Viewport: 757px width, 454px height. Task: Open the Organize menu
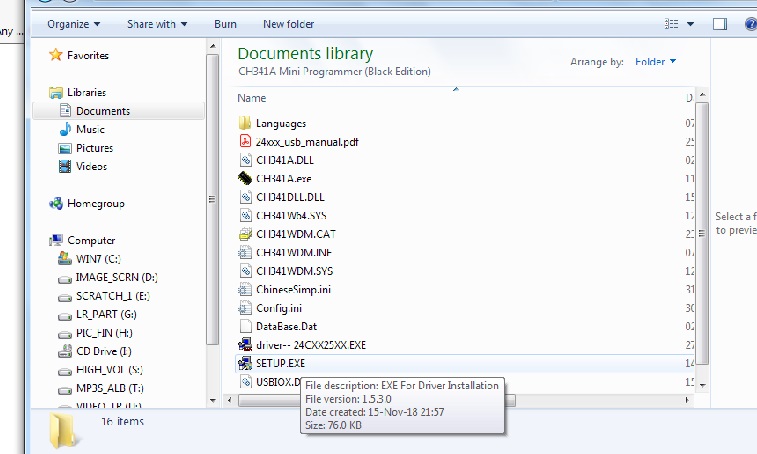(73, 24)
